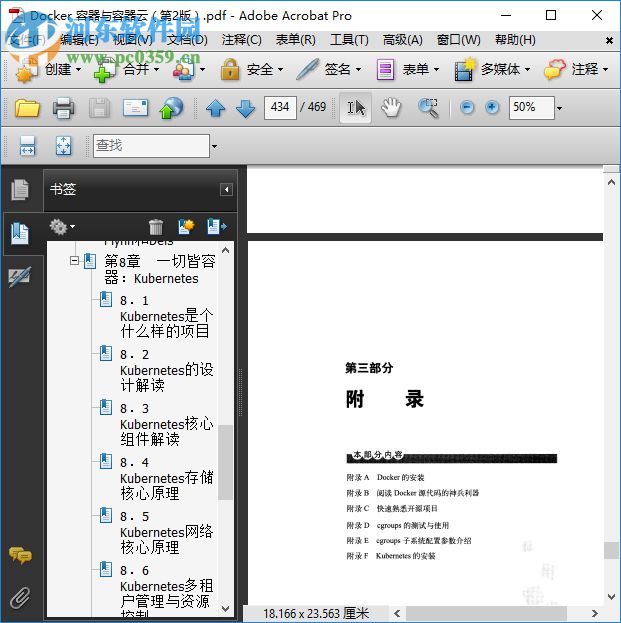Open the 帮助(H) menu
Image resolution: width=621 pixels, height=623 pixels.
515,40
